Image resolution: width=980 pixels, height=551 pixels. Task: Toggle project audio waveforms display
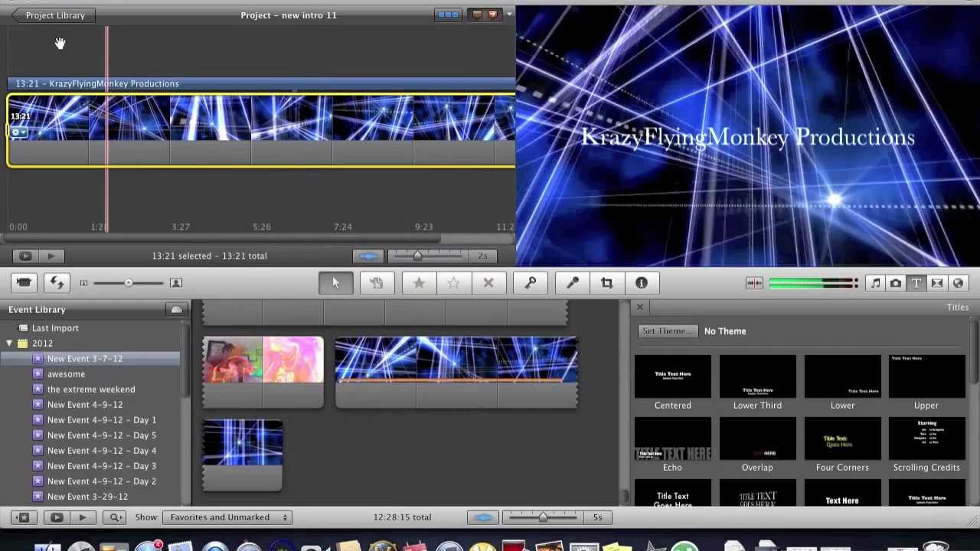click(x=368, y=256)
